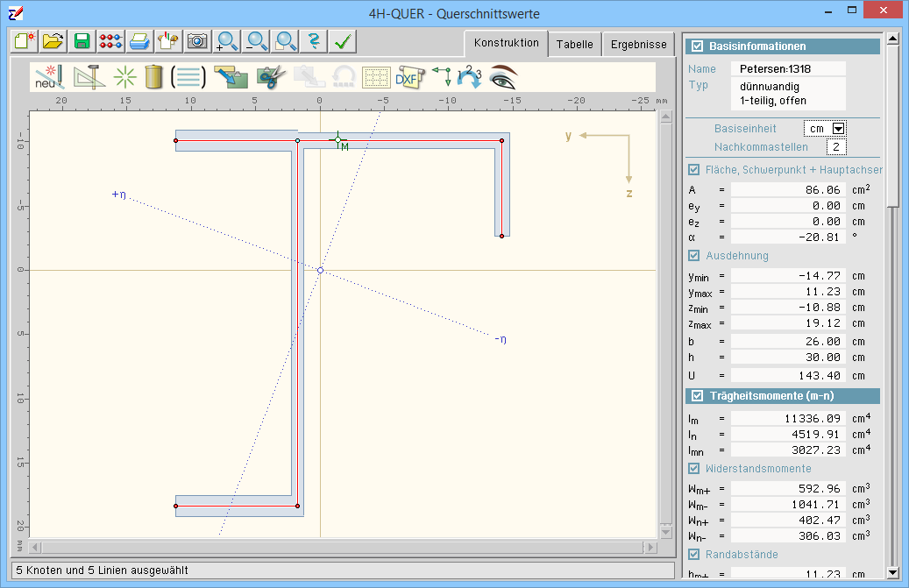Open the Ergebnisse tab

[x=638, y=44]
